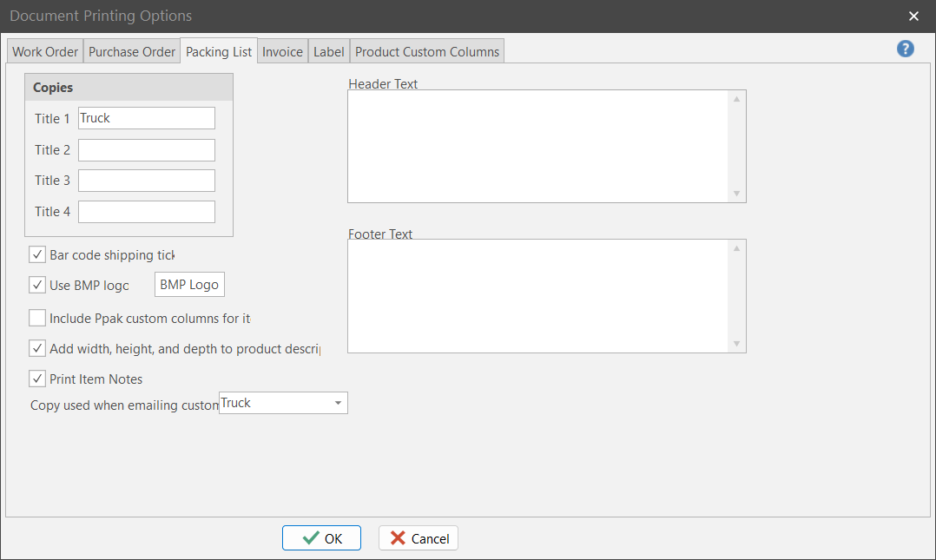The image size is (936, 560).
Task: Click the Cancel button with red X
Action: coord(419,538)
